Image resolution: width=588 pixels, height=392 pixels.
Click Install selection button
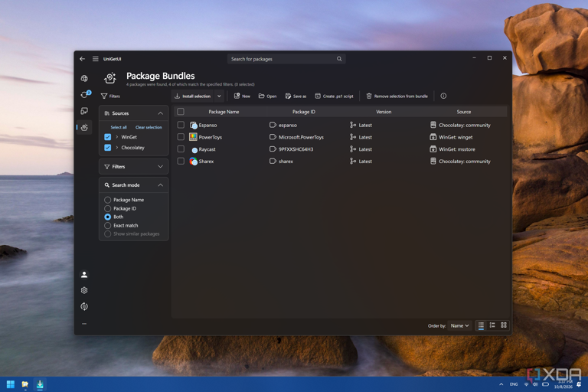(x=193, y=96)
